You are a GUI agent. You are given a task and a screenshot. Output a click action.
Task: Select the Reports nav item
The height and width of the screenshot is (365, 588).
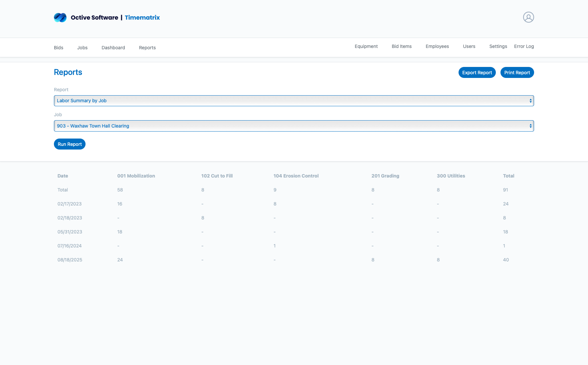tap(147, 48)
